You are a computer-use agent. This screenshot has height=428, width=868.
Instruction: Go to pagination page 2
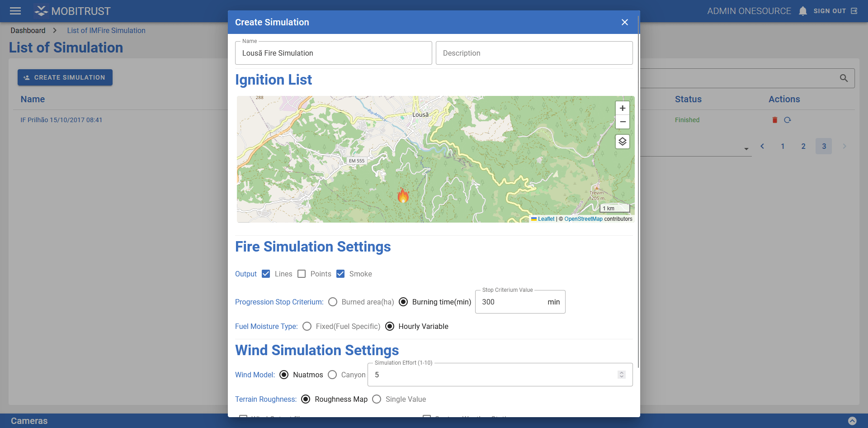pos(803,146)
